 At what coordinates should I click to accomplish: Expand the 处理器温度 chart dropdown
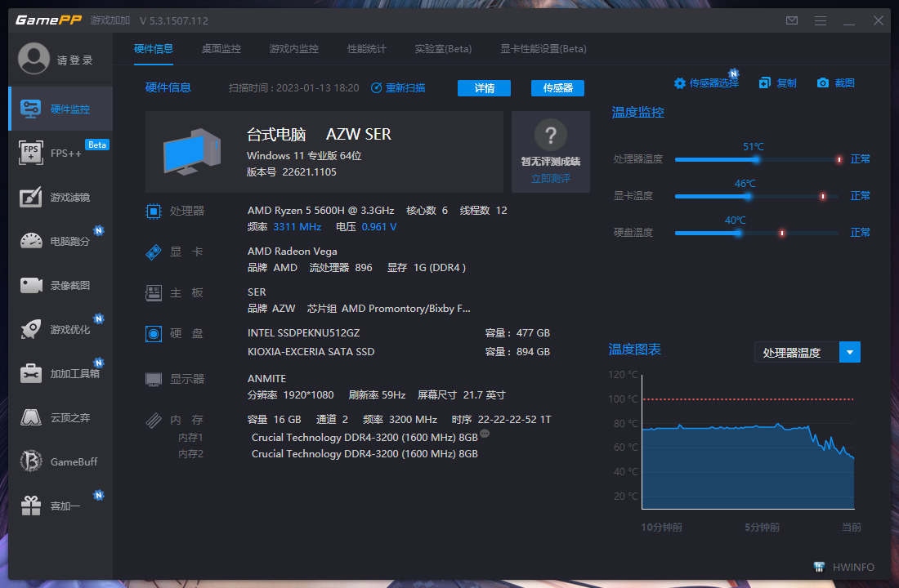(x=850, y=353)
